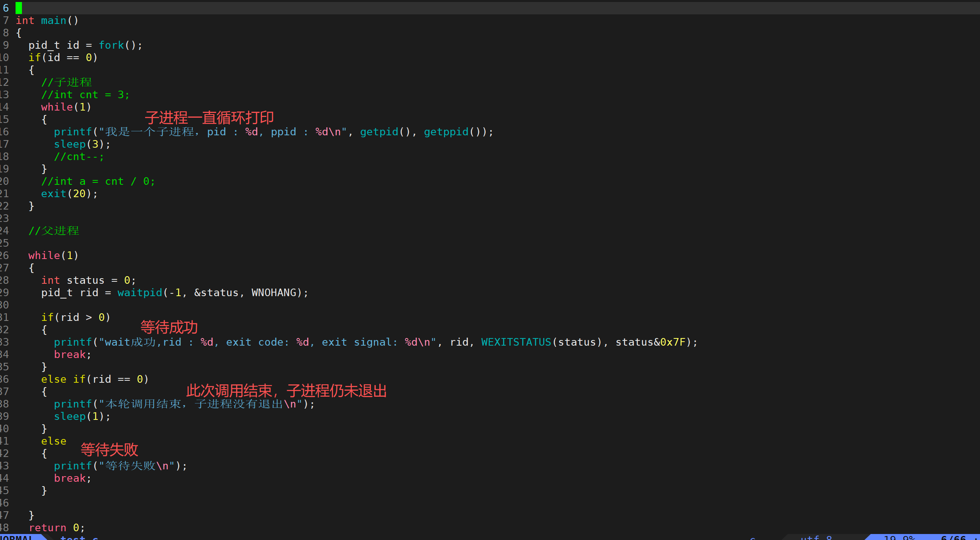This screenshot has width=980, height=540.
Task: Click the WNOHANG argument
Action: click(x=274, y=293)
